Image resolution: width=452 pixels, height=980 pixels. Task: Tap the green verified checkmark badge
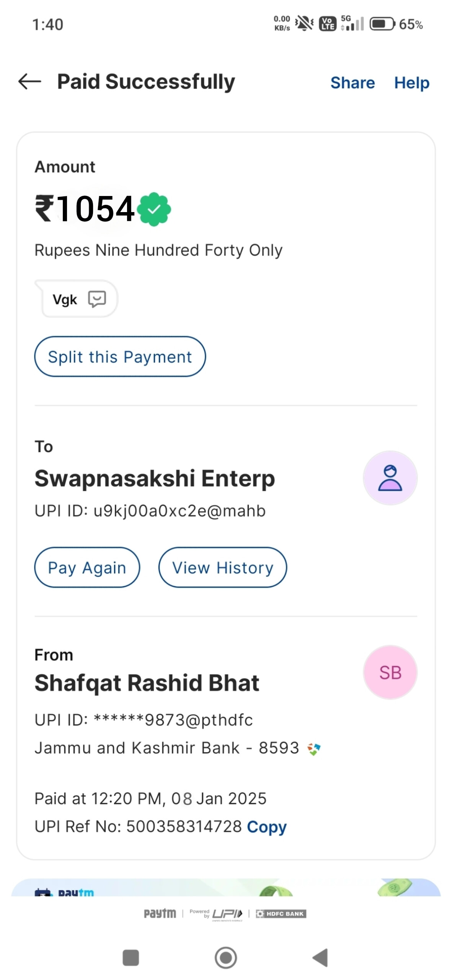click(x=154, y=209)
